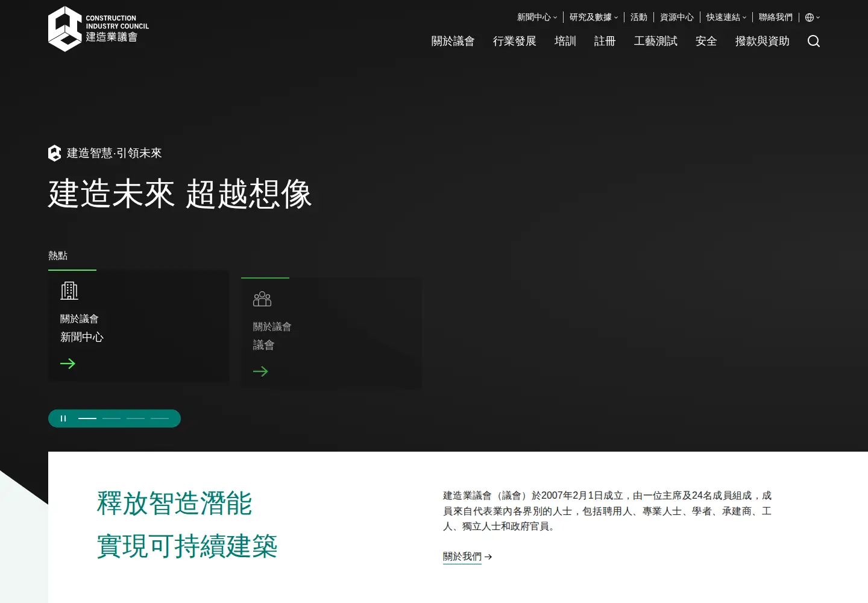The image size is (868, 603).
Task: Click the arrow next to 關於我們
Action: [x=488, y=557]
